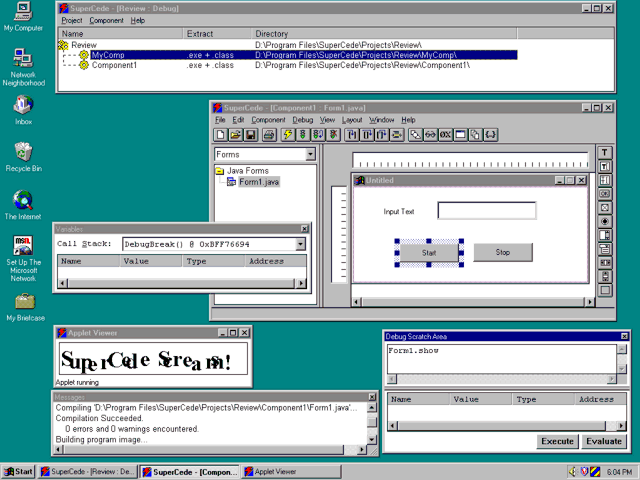The height and width of the screenshot is (480, 640).
Task: Click the Evaluate button
Action: coord(604,441)
